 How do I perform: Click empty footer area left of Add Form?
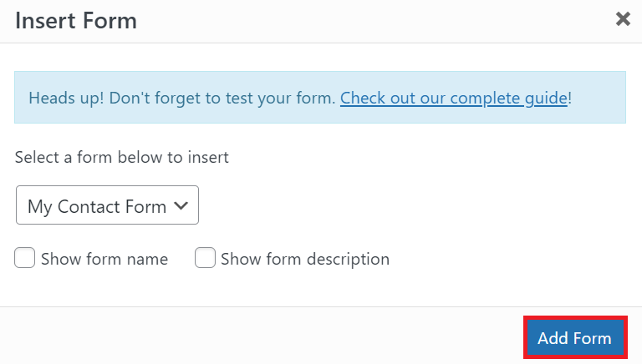click(251, 336)
